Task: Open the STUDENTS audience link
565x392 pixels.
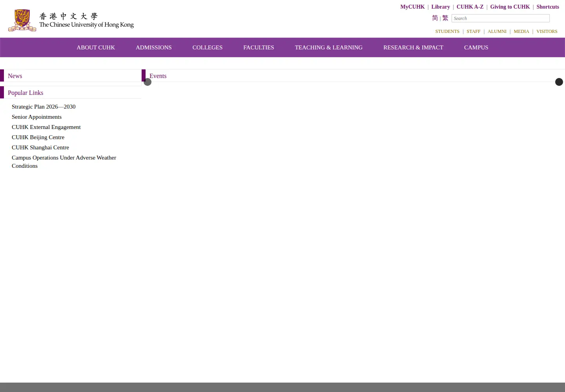Action: [447, 31]
